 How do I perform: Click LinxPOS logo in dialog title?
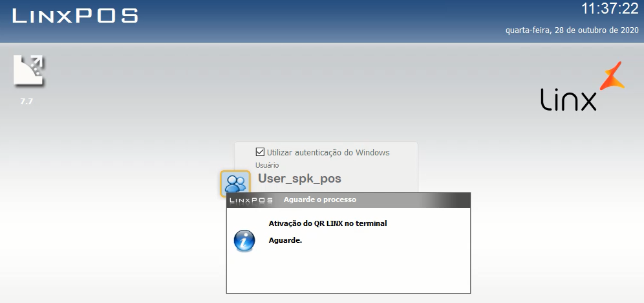click(x=252, y=200)
